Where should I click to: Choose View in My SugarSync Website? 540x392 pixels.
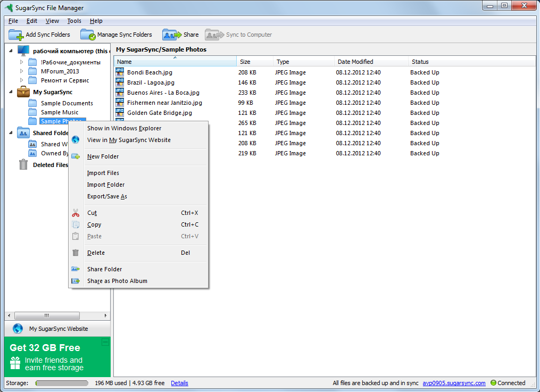tap(138, 140)
